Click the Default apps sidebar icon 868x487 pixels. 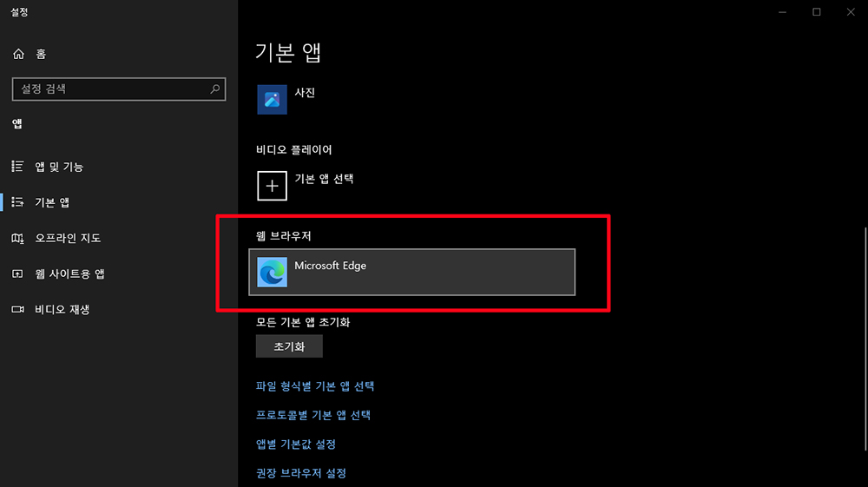pyautogui.click(x=17, y=202)
